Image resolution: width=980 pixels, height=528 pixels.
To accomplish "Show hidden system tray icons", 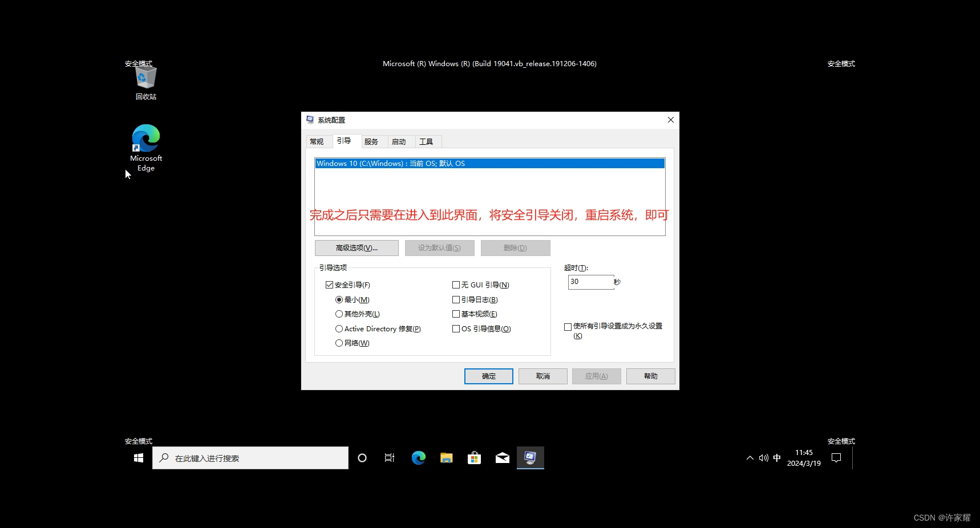I will click(750, 458).
